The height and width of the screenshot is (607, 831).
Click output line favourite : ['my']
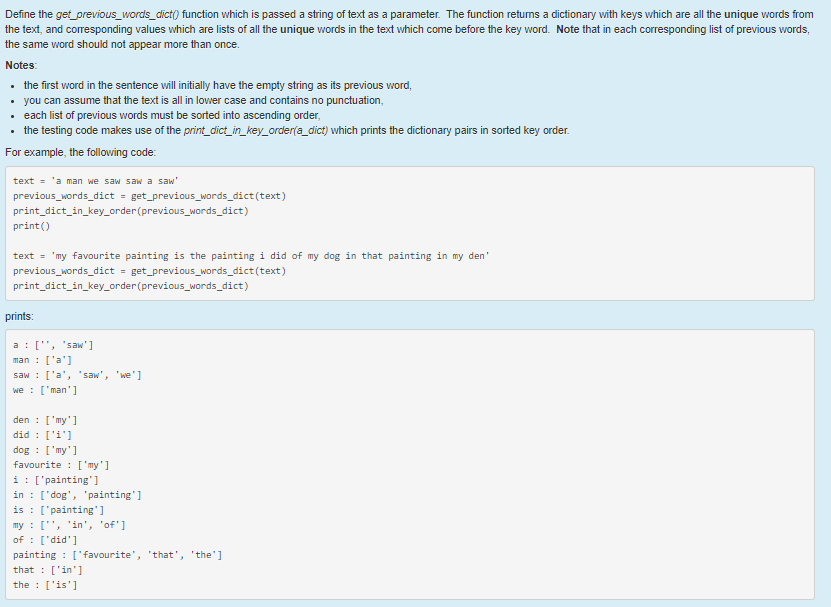pyautogui.click(x=61, y=465)
